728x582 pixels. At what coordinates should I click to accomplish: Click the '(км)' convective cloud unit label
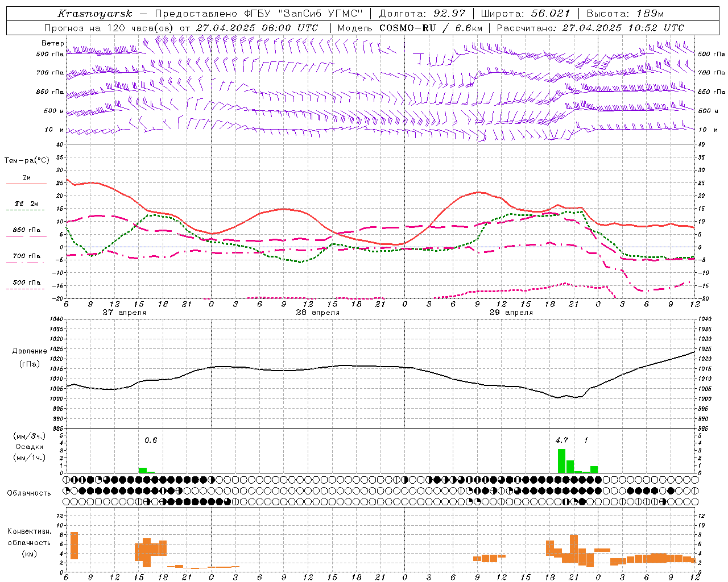coord(29,554)
